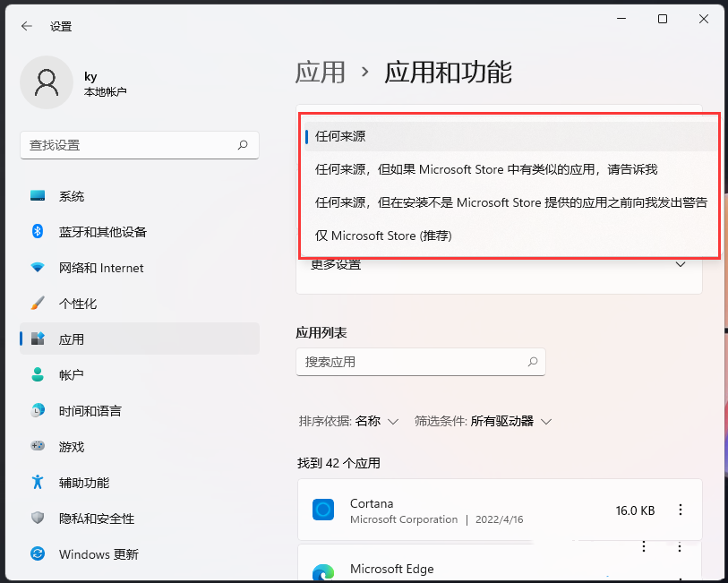Click the 应用 breadcrumb link
728x583 pixels.
point(320,73)
